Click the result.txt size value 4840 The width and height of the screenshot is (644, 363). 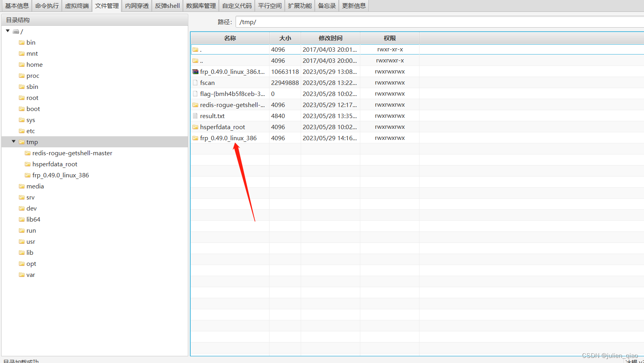click(278, 116)
